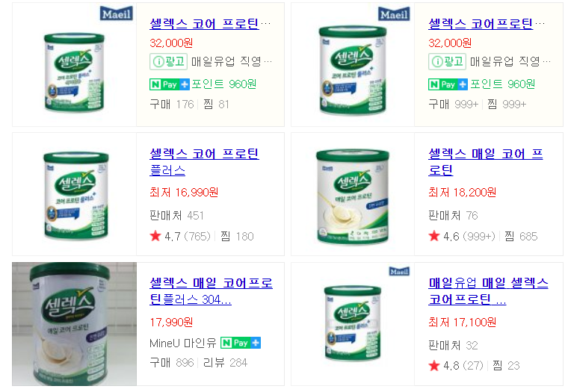Click the Maeil logo badge on second product image
The height and width of the screenshot is (392, 565).
(x=394, y=14)
